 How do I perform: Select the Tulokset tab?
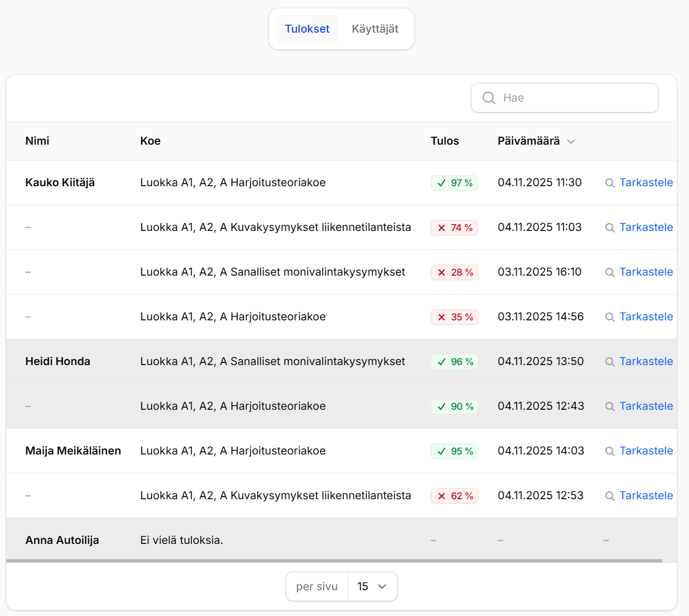pos(307,29)
